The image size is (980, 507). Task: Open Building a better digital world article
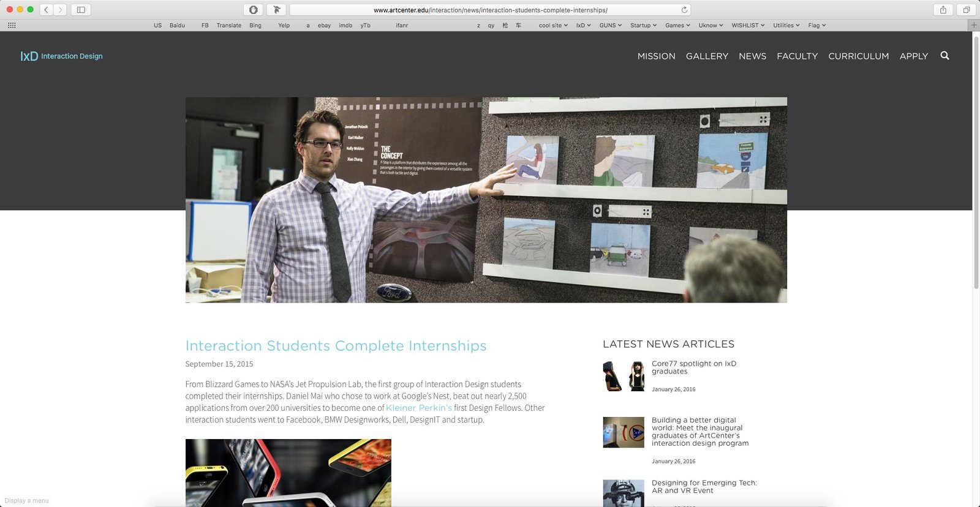click(700, 432)
